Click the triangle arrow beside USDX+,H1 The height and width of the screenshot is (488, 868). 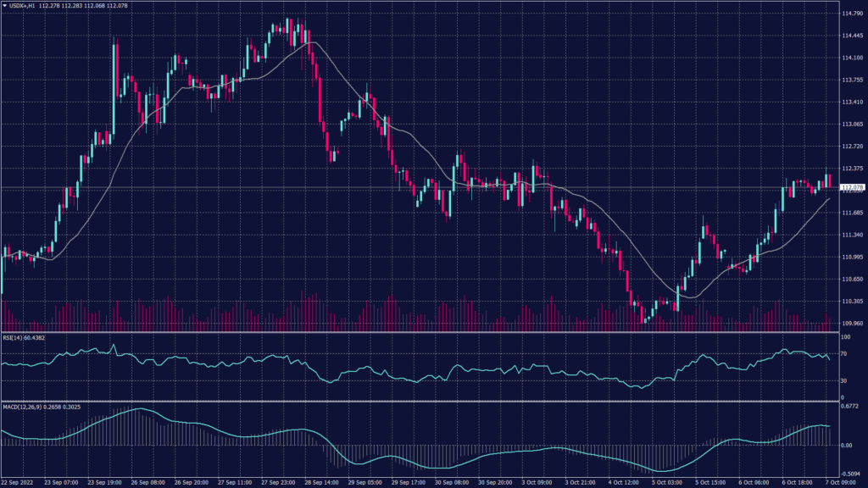click(x=5, y=7)
